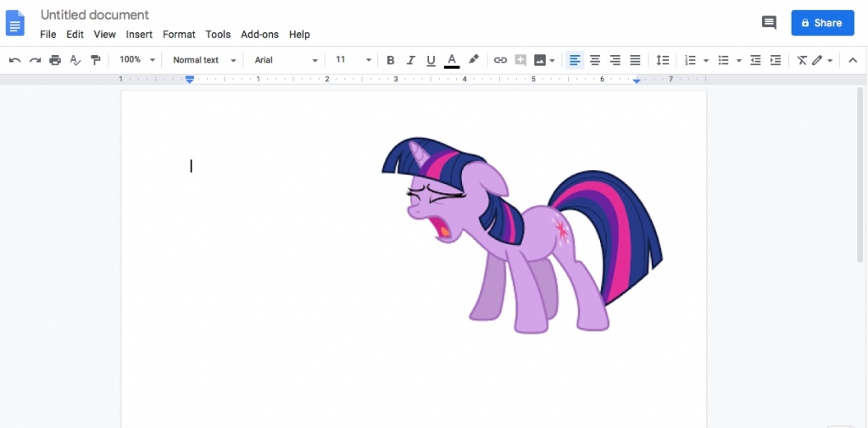Select the Paint format roller icon
Viewport: 868px width, 428px height.
(x=95, y=60)
